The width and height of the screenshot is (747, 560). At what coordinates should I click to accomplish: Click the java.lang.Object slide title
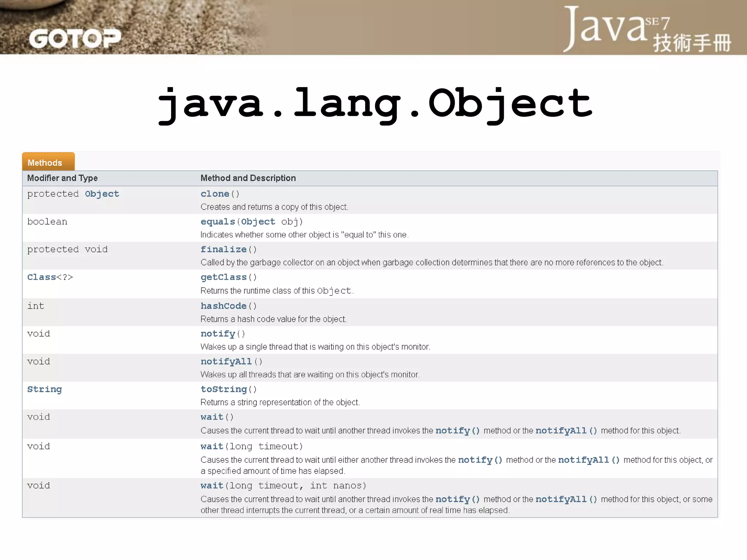click(376, 105)
